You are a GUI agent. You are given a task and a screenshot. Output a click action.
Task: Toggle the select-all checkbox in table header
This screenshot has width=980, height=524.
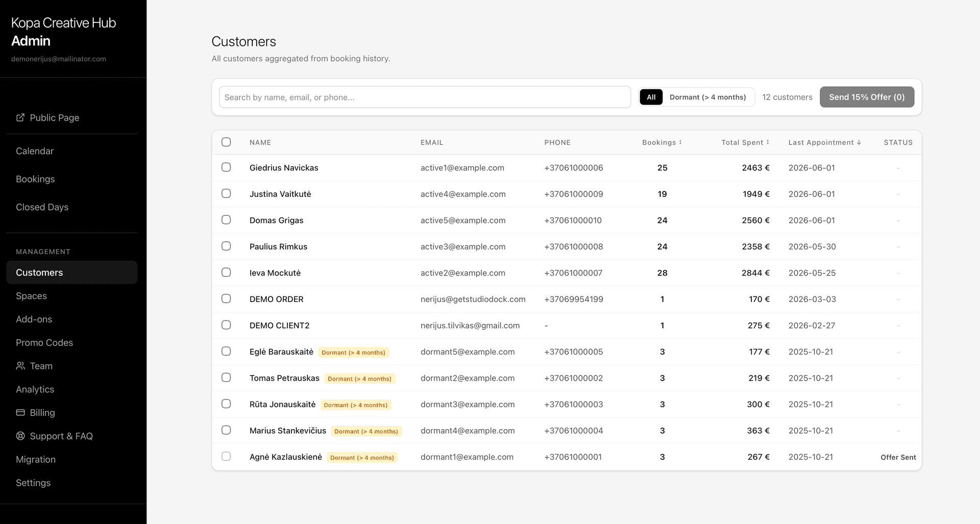click(x=226, y=142)
